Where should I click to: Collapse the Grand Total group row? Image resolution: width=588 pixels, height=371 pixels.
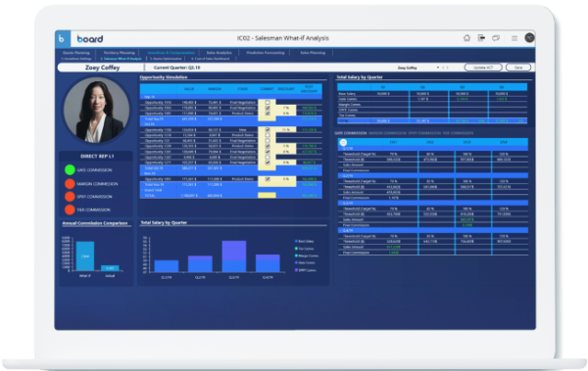click(x=142, y=190)
